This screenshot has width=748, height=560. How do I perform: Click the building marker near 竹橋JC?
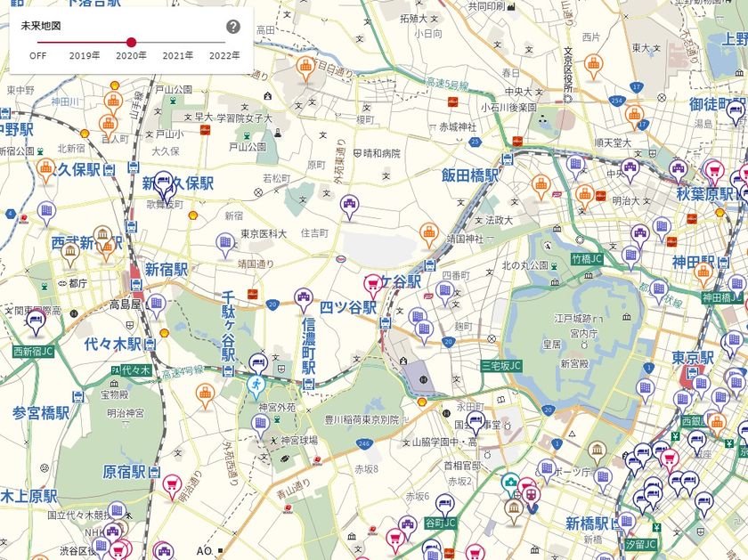[x=629, y=256]
